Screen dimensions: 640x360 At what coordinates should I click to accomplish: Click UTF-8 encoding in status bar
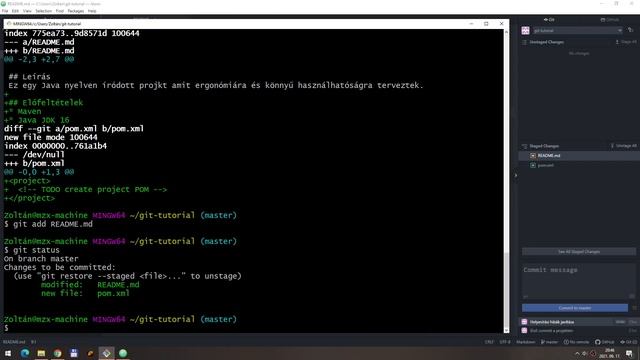pos(504,342)
